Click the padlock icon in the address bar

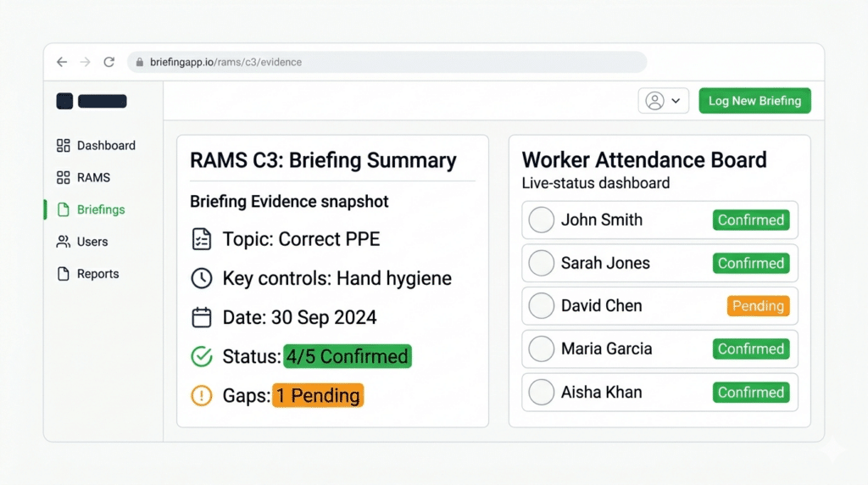click(140, 62)
